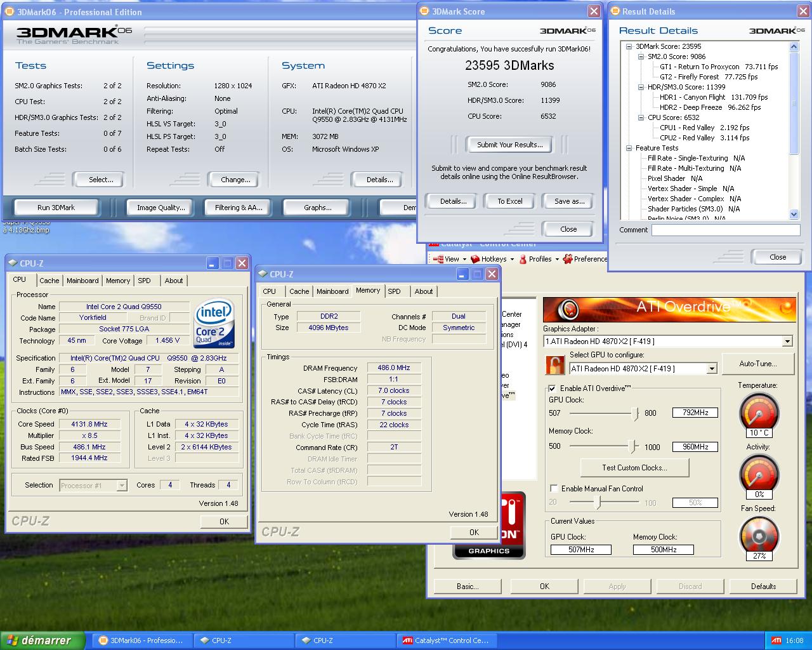Image resolution: width=812 pixels, height=650 pixels.
Task: Click Close button in Result Details
Action: coord(778,257)
